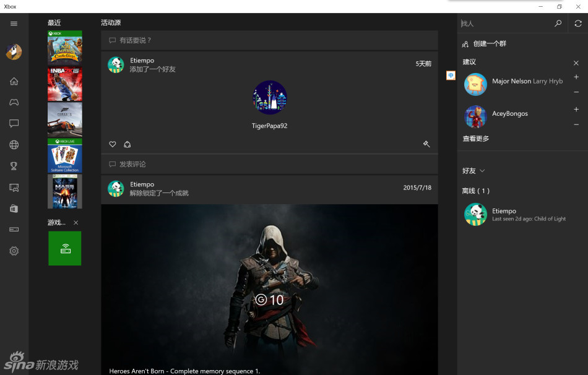Open My Games controller icon
The image size is (588, 375).
point(14,102)
